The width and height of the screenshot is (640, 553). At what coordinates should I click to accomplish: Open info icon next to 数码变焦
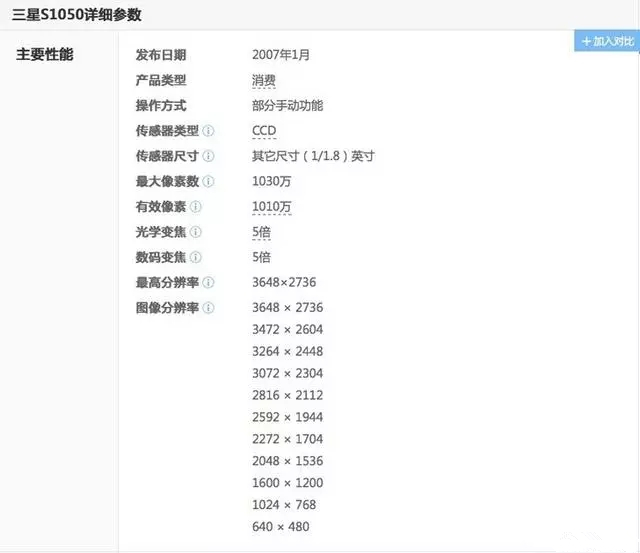pos(196,258)
